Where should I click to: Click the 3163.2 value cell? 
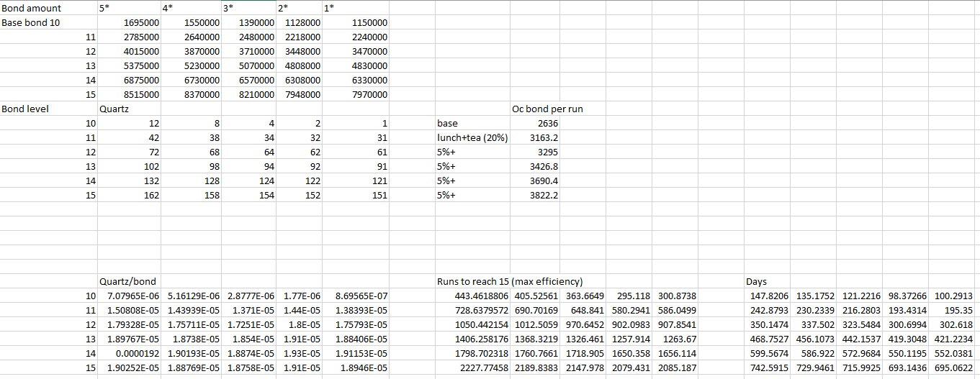(536, 137)
